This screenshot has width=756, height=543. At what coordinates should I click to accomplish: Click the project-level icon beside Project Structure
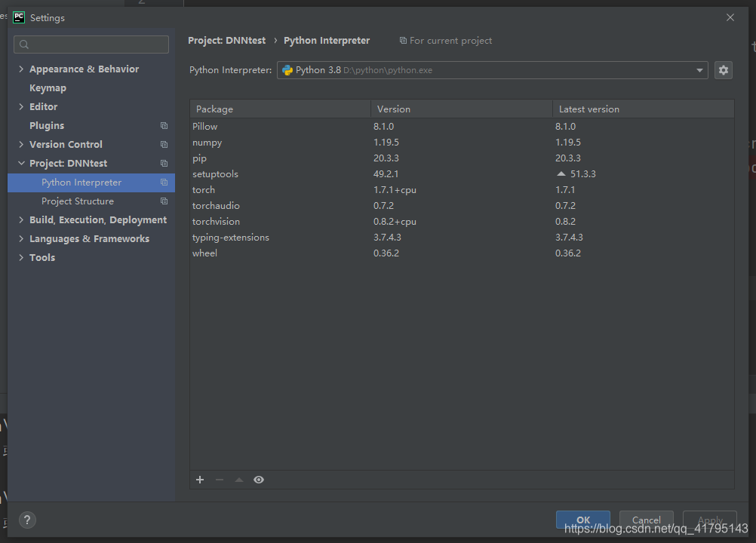(164, 201)
